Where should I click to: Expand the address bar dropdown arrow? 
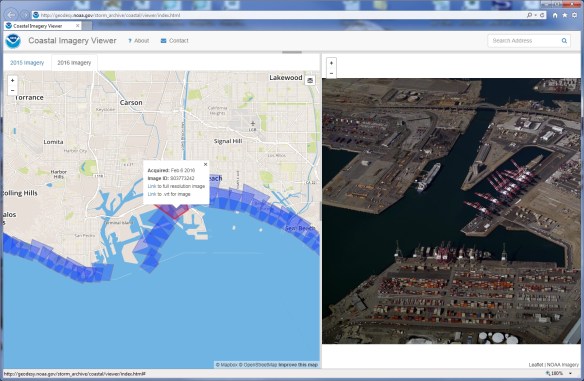tap(536, 15)
